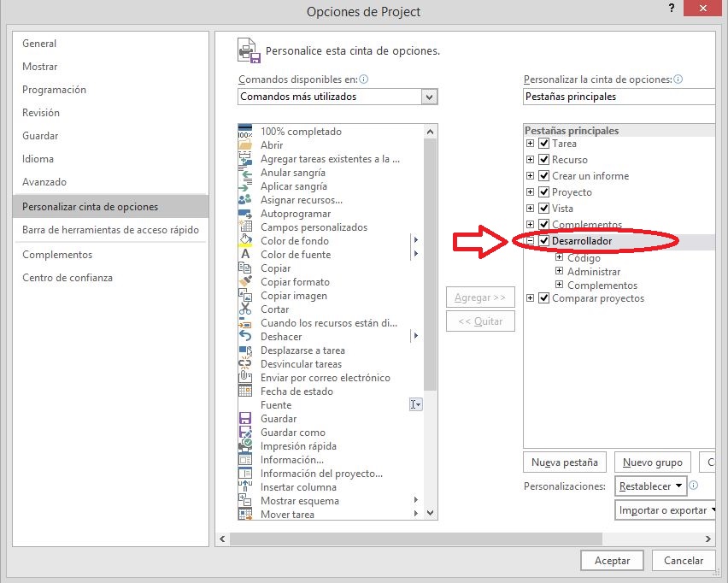728x583 pixels.
Task: Open the Restablecer customizations button
Action: (x=650, y=486)
